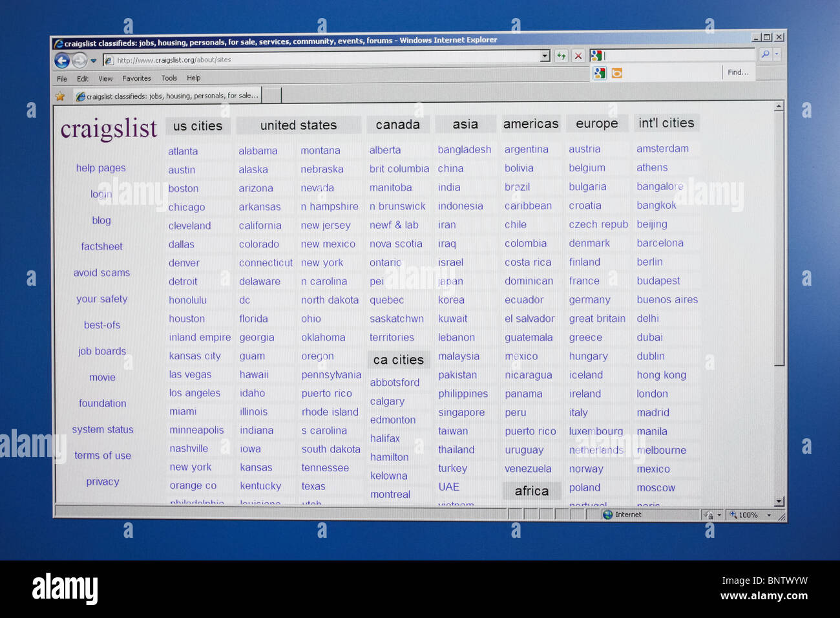Open the File menu
840x618 pixels.
point(62,79)
